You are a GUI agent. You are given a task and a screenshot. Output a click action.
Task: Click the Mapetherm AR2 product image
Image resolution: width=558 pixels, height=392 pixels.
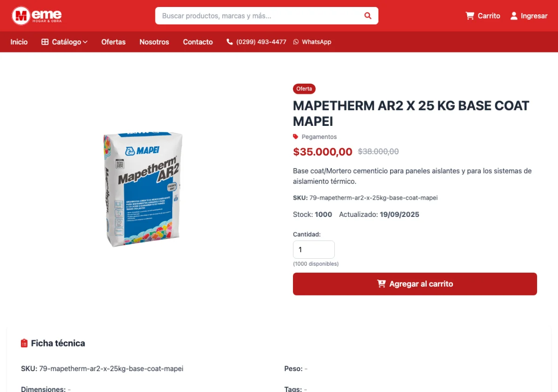[143, 189]
